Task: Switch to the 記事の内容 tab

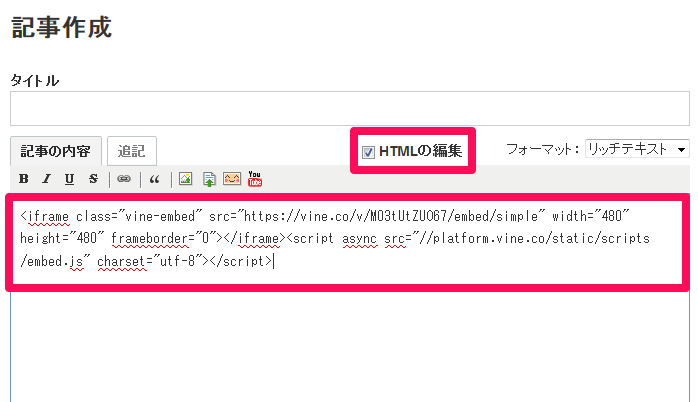Action: pos(56,151)
